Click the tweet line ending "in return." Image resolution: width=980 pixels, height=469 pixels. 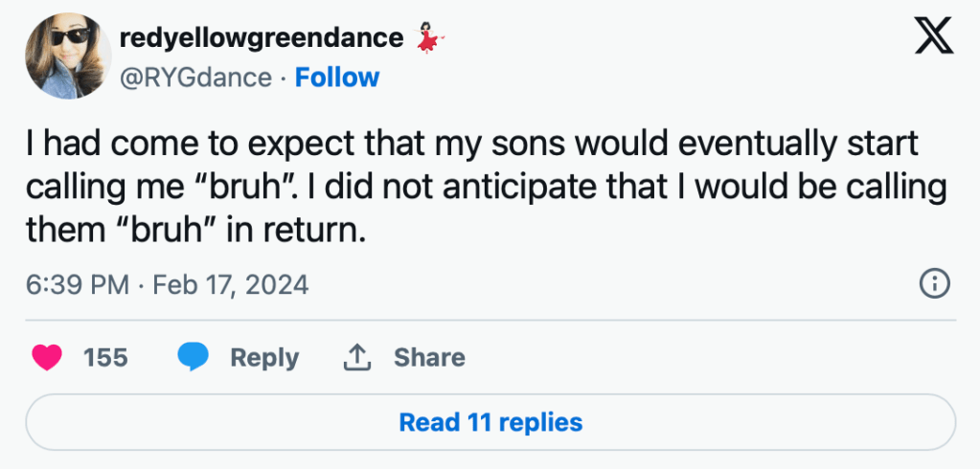[195, 231]
